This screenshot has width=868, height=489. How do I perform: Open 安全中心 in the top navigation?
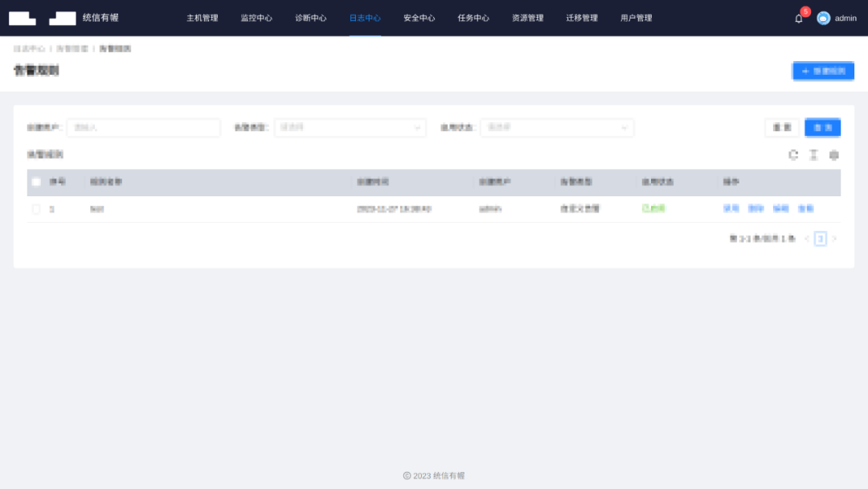(419, 18)
